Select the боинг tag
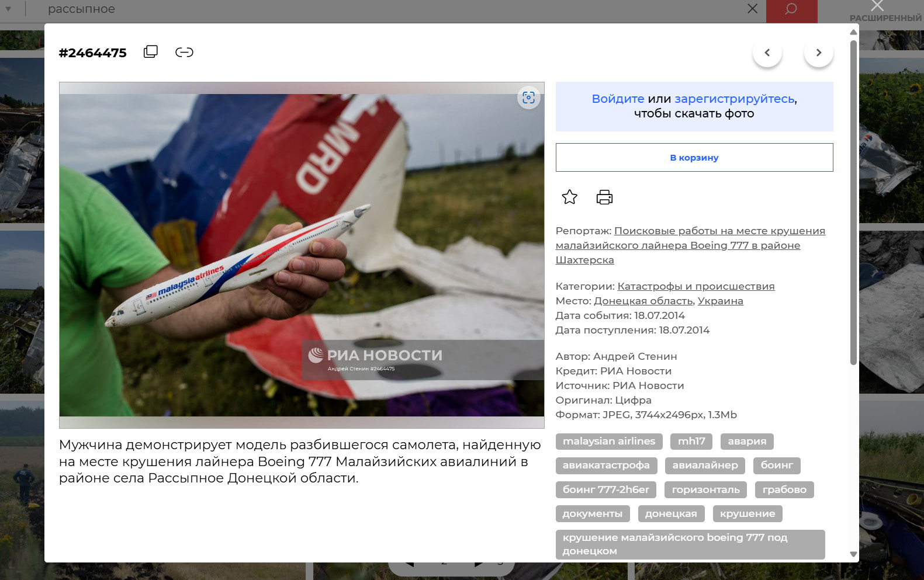 777,466
